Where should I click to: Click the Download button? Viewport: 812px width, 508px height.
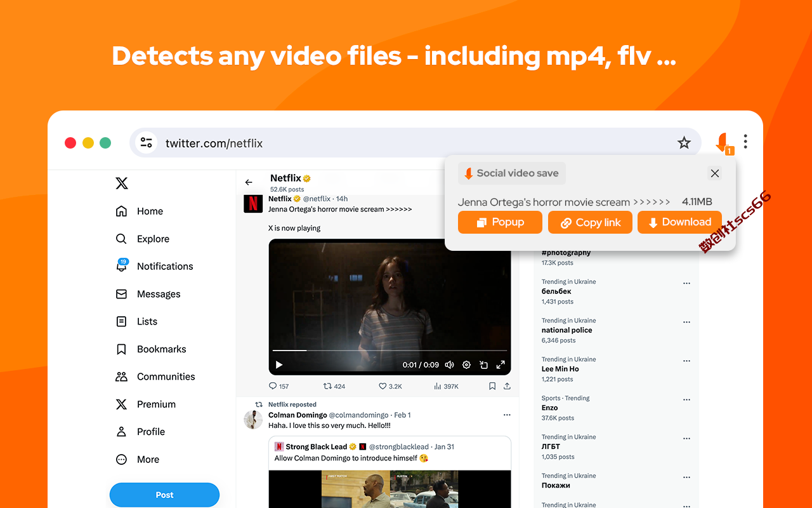[x=679, y=222]
